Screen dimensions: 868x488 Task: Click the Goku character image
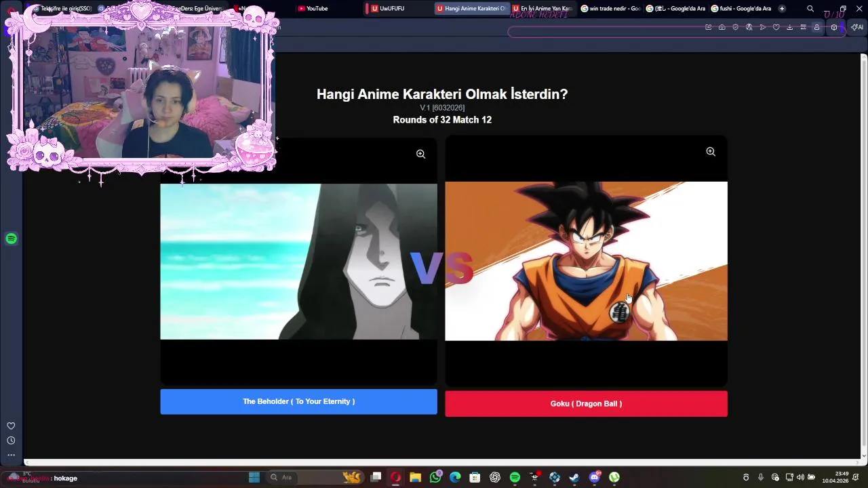(586, 261)
